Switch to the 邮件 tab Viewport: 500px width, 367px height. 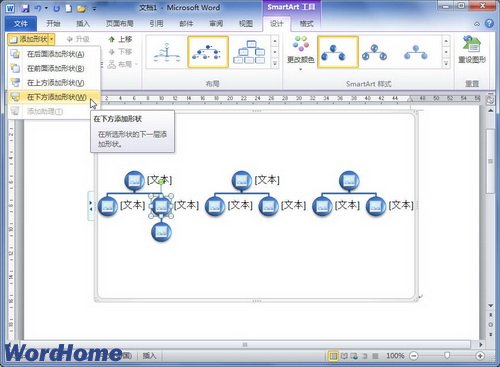186,23
